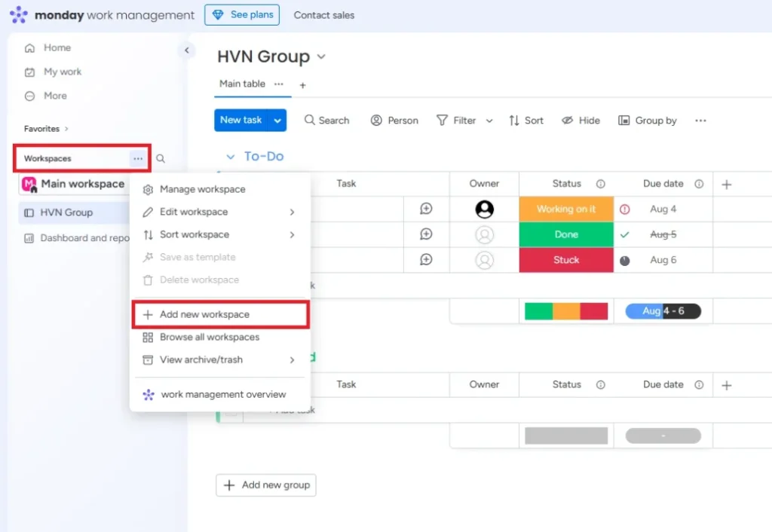Open Search in the board toolbar
This screenshot has height=532, width=772.
pos(327,121)
